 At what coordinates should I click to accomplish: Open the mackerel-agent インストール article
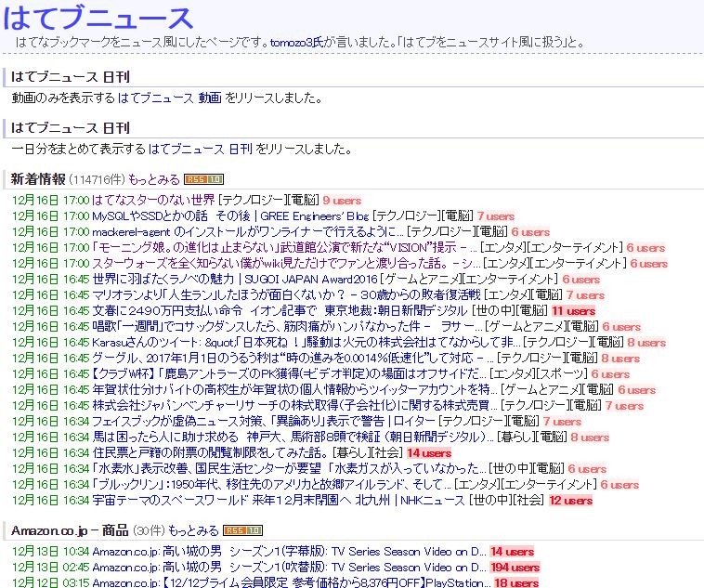click(247, 232)
